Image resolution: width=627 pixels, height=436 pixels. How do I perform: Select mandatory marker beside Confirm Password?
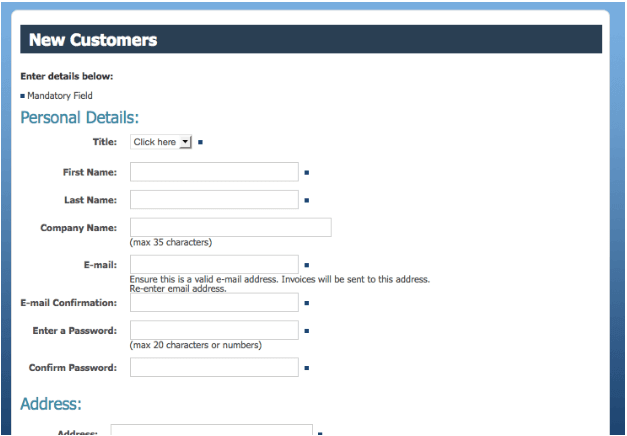(306, 368)
